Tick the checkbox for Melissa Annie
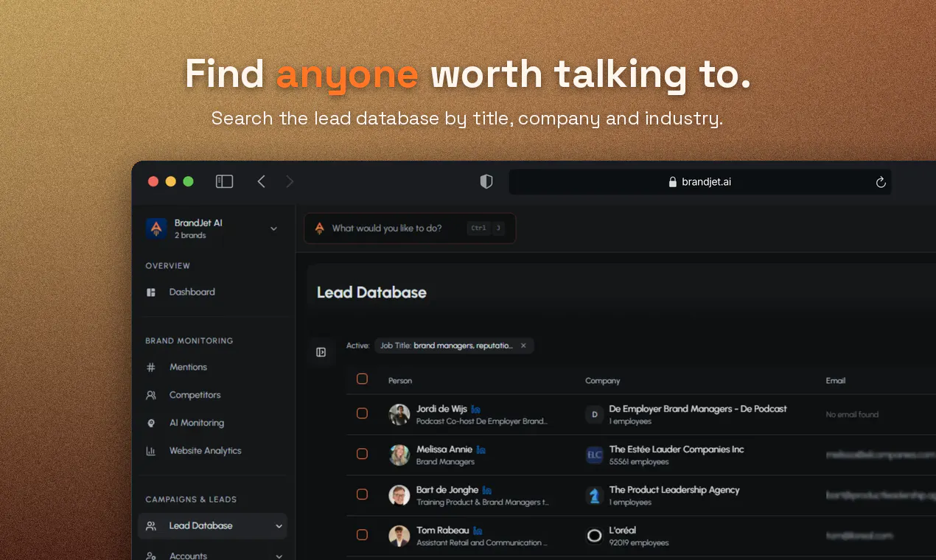The width and height of the screenshot is (936, 560). pos(362,454)
